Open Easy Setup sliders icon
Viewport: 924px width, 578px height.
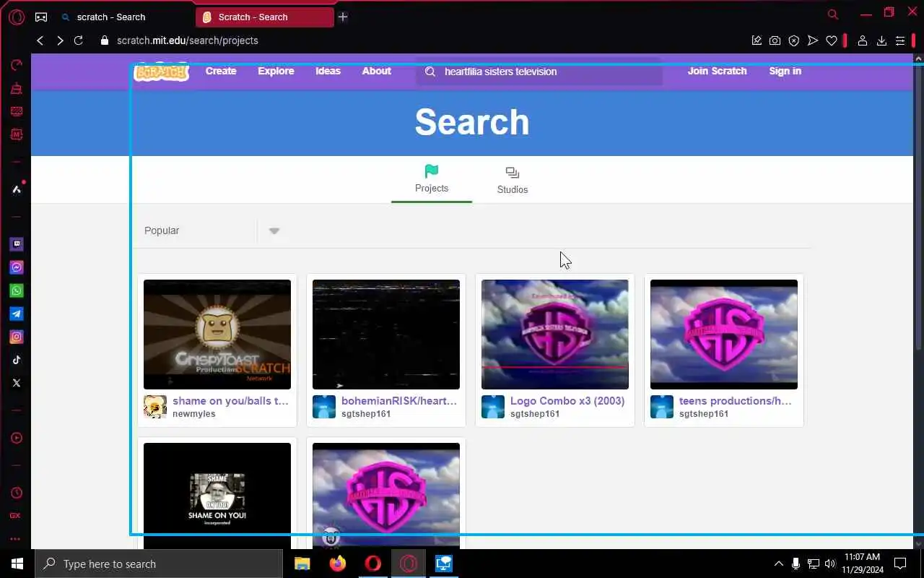coord(900,40)
